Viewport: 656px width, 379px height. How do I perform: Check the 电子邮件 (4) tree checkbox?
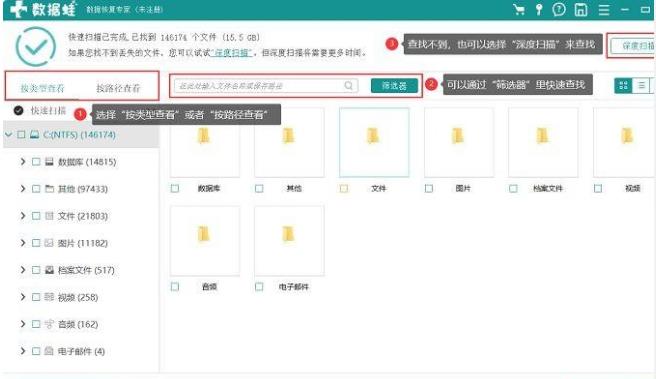click(x=36, y=351)
